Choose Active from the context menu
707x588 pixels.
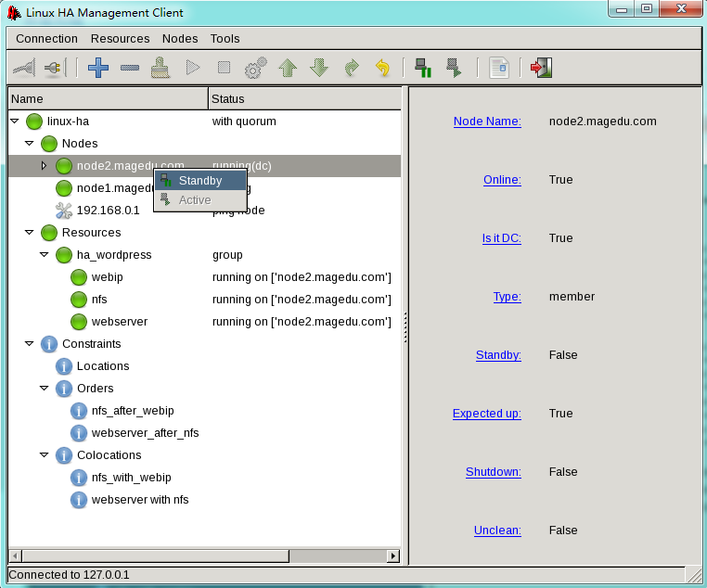click(200, 200)
